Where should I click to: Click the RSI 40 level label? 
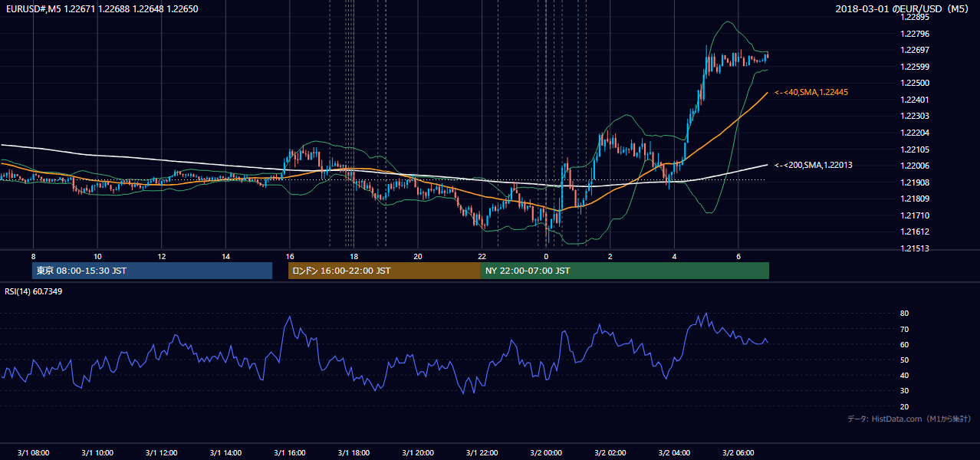pyautogui.click(x=904, y=375)
